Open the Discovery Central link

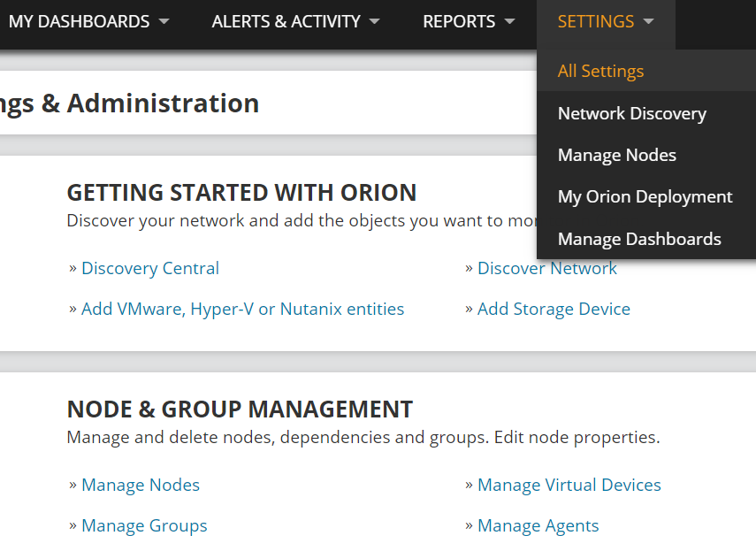pos(150,268)
